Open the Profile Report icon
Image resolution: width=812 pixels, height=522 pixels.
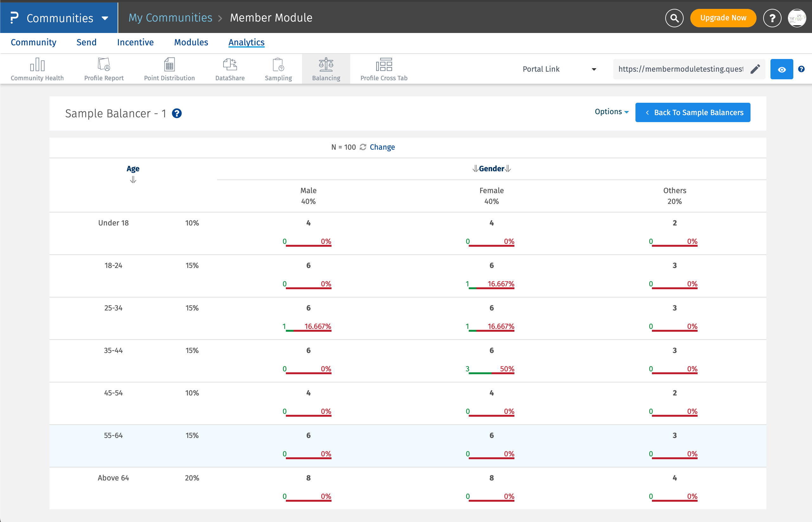coord(104,64)
